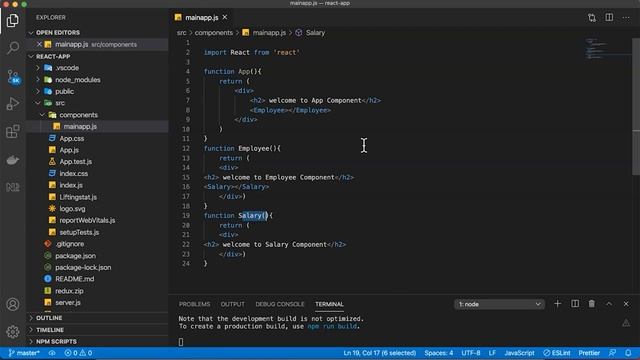Open the Run and Debug view
This screenshot has width=640, height=360.
point(13,104)
